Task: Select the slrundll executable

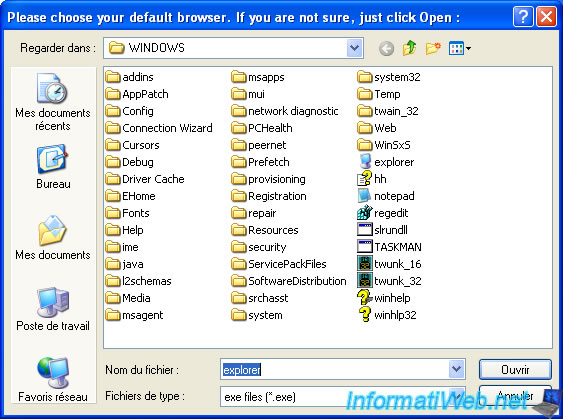Action: pyautogui.click(x=382, y=230)
